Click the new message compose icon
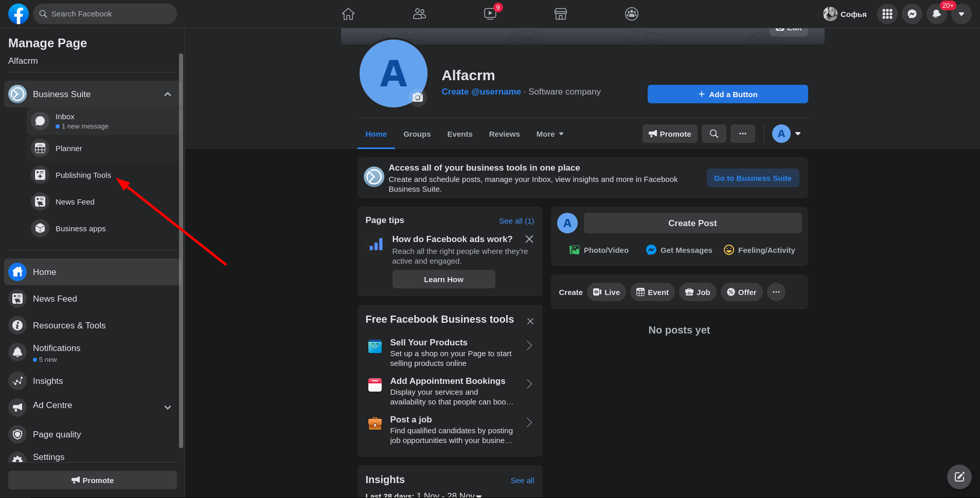The image size is (980, 498). click(959, 477)
